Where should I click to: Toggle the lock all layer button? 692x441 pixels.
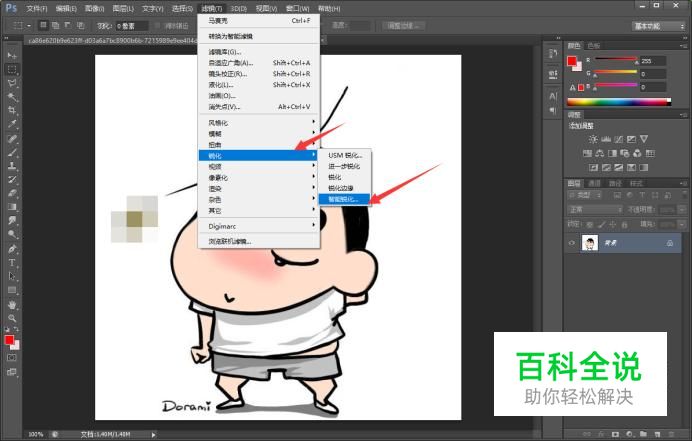(x=624, y=224)
